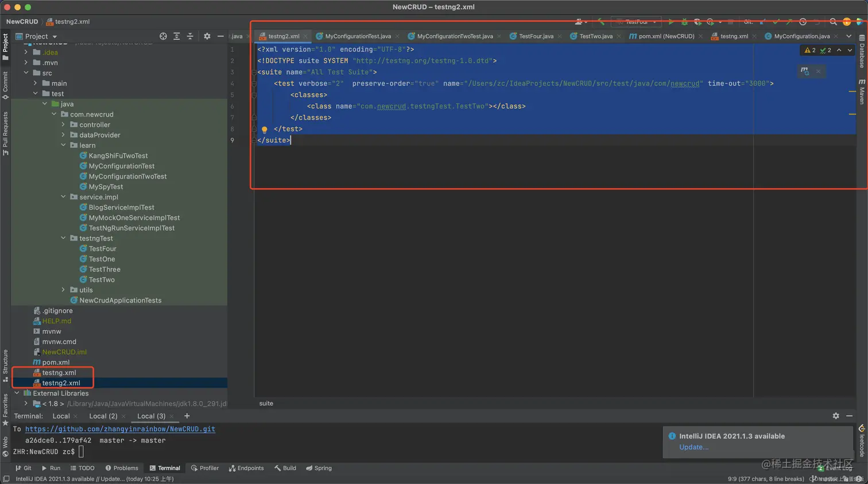Collapse the testngTest package

click(63, 238)
